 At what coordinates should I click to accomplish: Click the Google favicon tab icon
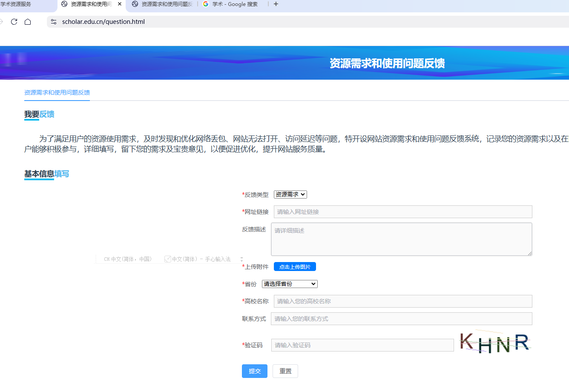point(206,4)
